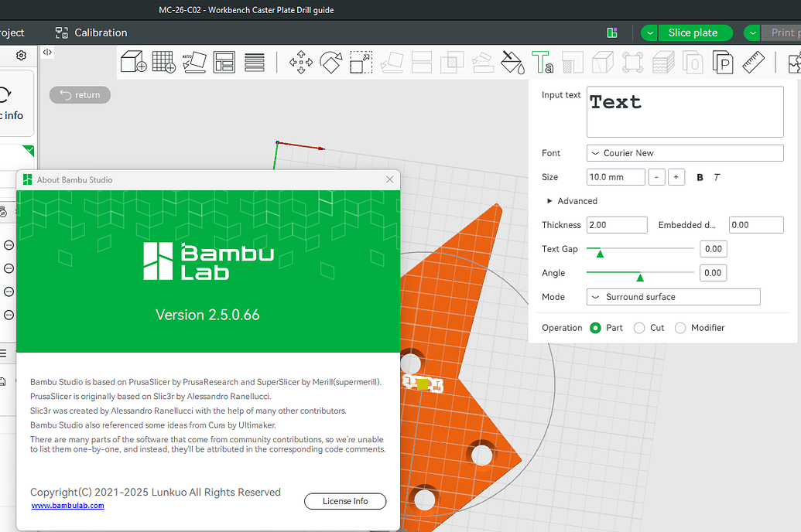Open the www.bambulab.com link

[x=68, y=506]
